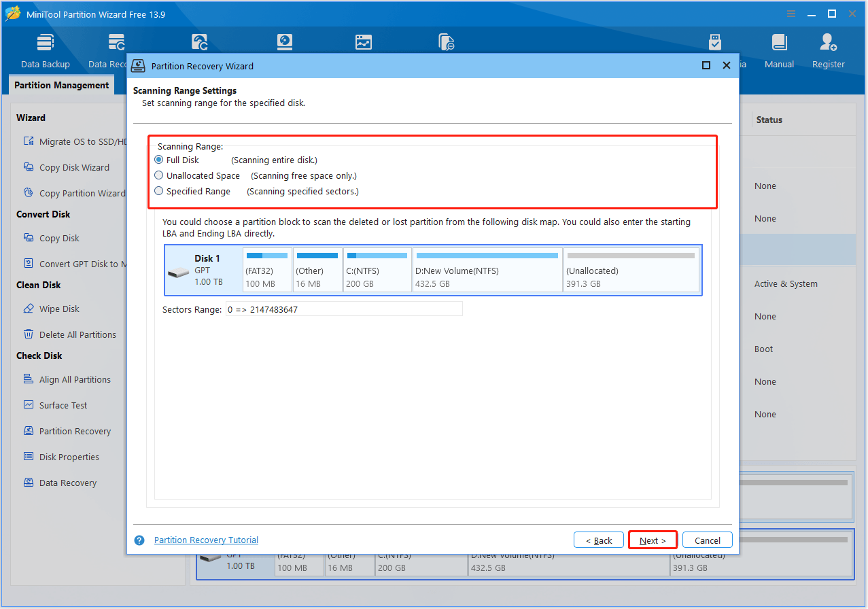Open Partition Recovery in sidebar

(67, 431)
